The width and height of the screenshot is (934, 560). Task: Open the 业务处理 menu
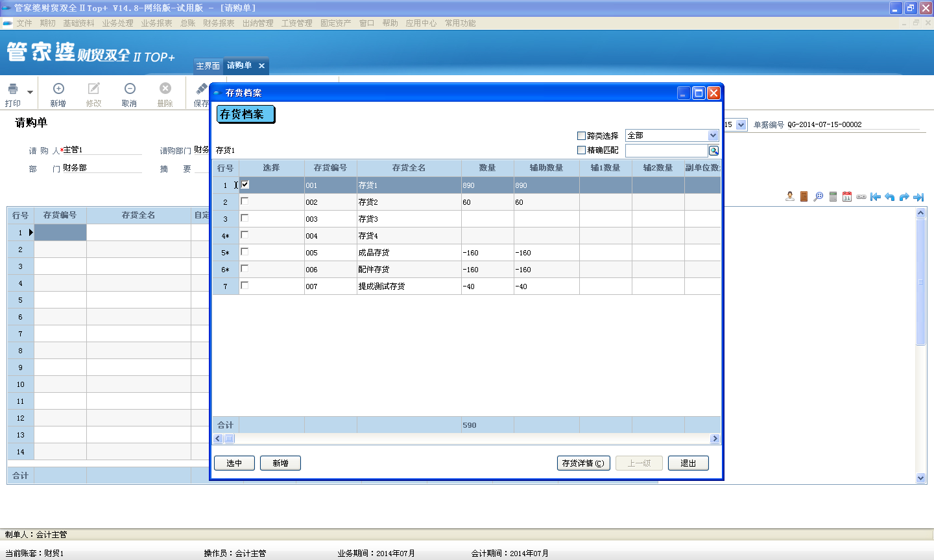117,23
